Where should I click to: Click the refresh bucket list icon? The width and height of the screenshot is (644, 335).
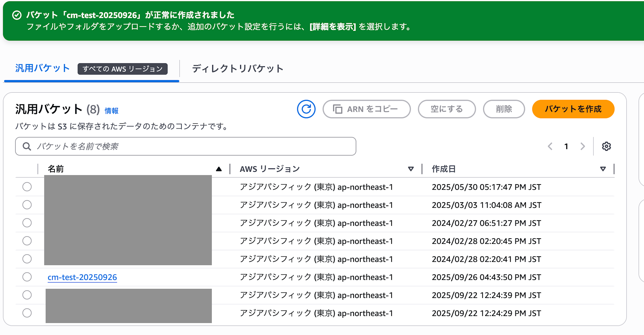[306, 109]
